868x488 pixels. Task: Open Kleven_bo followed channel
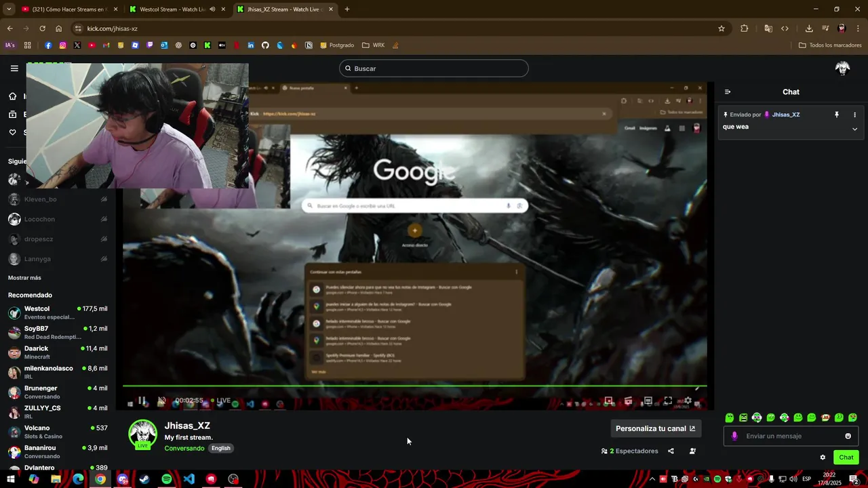tap(58, 199)
